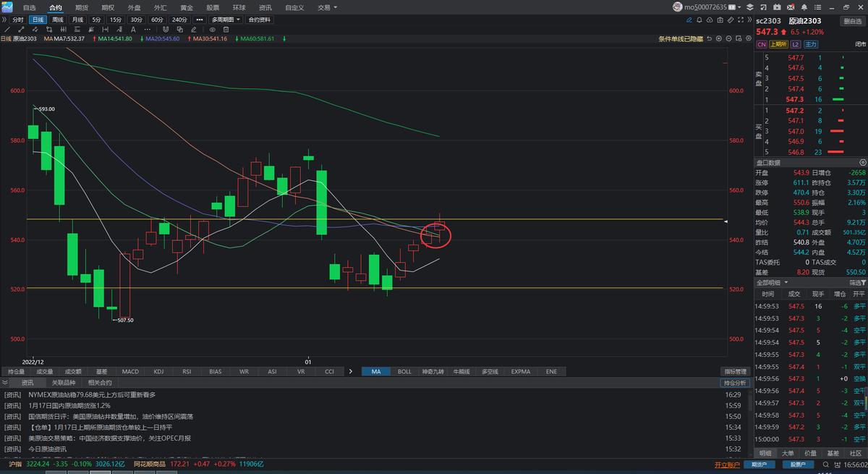Open the 多周期图 dropdown
The image size is (868, 474).
click(226, 20)
